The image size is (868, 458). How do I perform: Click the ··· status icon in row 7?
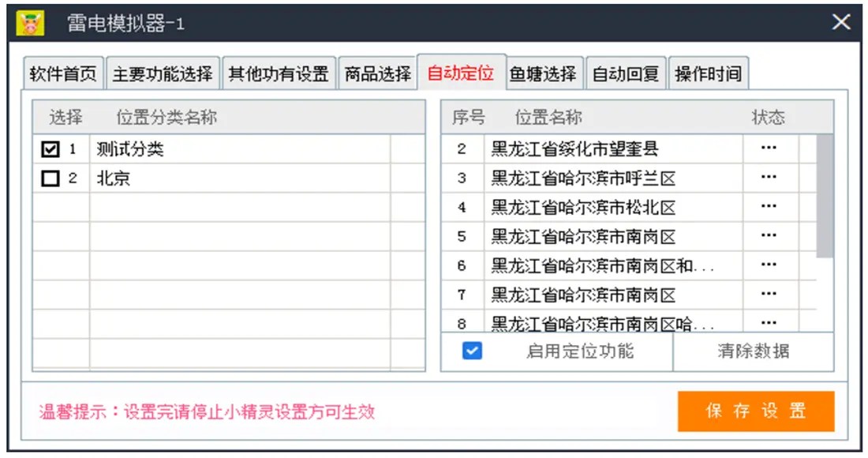(x=769, y=295)
